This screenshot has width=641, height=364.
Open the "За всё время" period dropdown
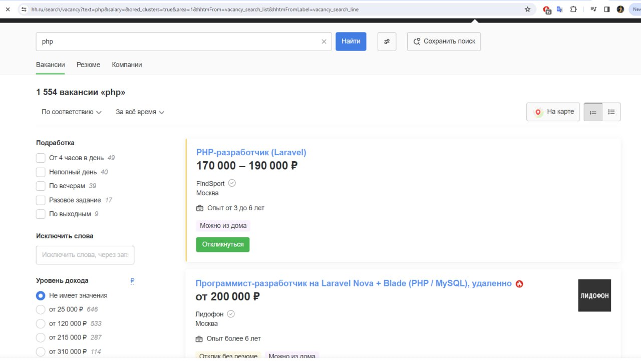coord(140,112)
